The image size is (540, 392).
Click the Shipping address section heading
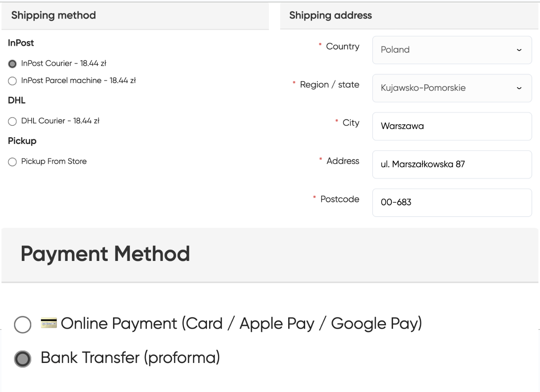[x=331, y=15]
